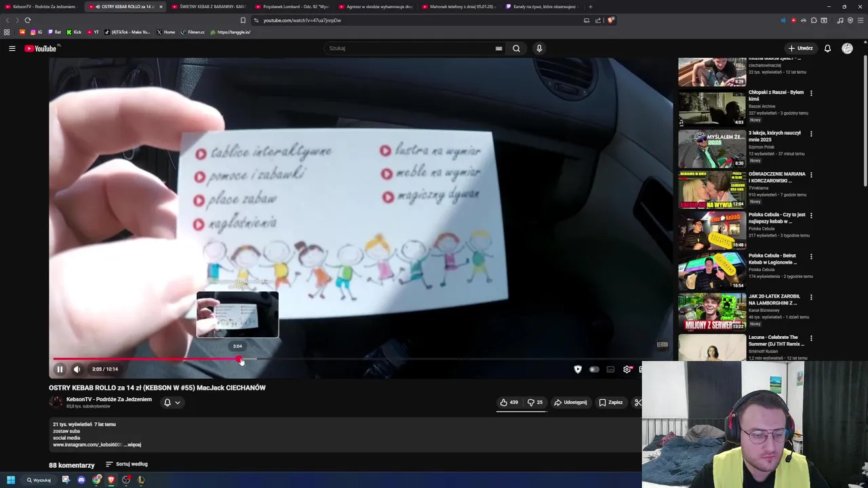
Task: Switch to Kanały na żywo browser tab
Action: [x=541, y=7]
